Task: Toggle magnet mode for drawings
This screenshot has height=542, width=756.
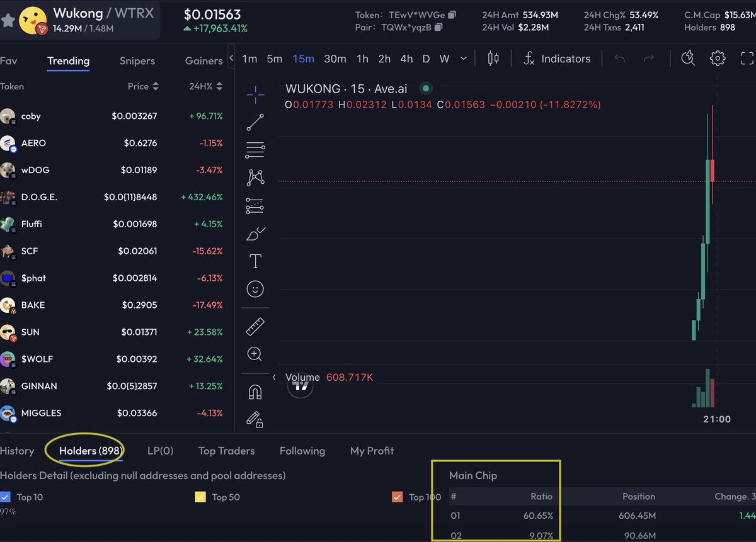Action: point(255,392)
